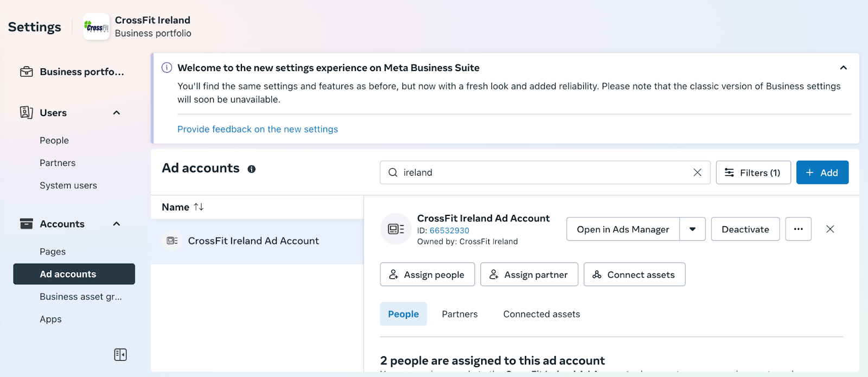Screen dimensions: 868x377
Task: Click the ad account ID 66532930
Action: click(449, 231)
